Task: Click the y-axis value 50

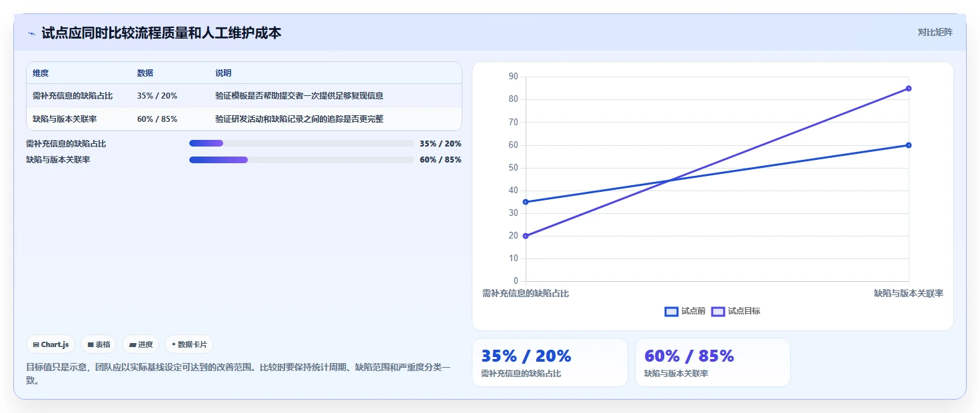Action: [513, 168]
